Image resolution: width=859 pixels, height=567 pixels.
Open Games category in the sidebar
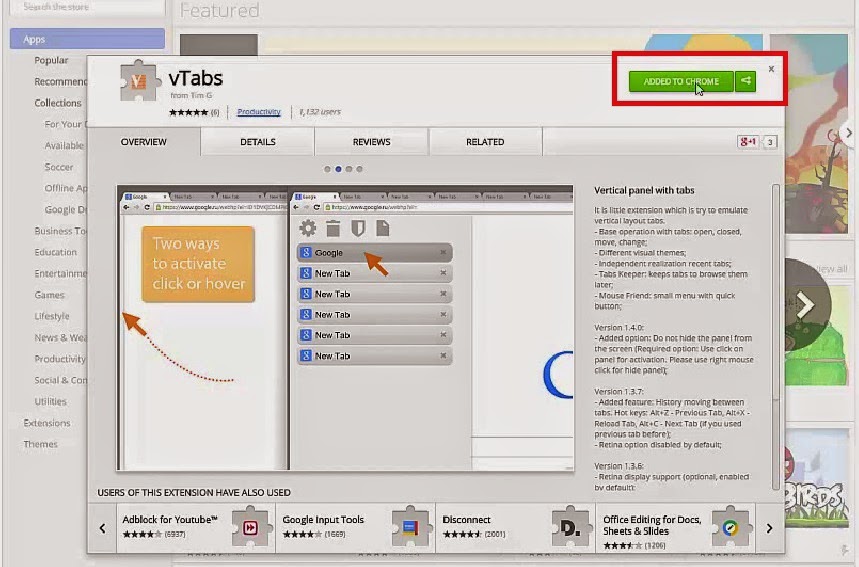click(x=49, y=295)
